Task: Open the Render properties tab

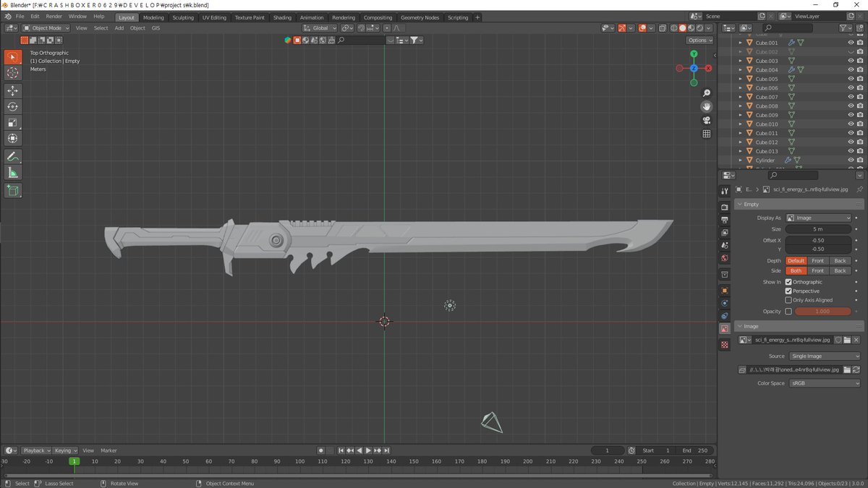Action: pos(725,207)
